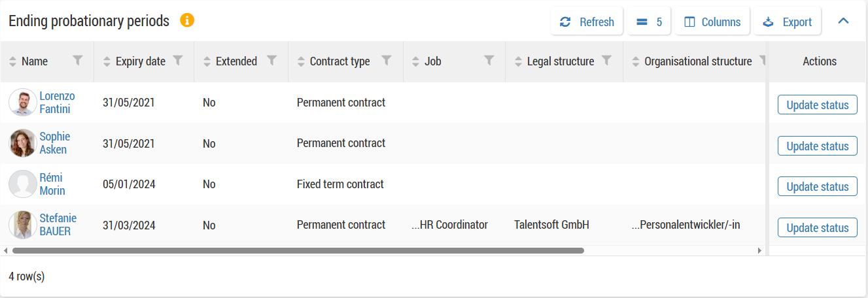Open Expiry date filter icon
The image size is (868, 298).
click(177, 61)
